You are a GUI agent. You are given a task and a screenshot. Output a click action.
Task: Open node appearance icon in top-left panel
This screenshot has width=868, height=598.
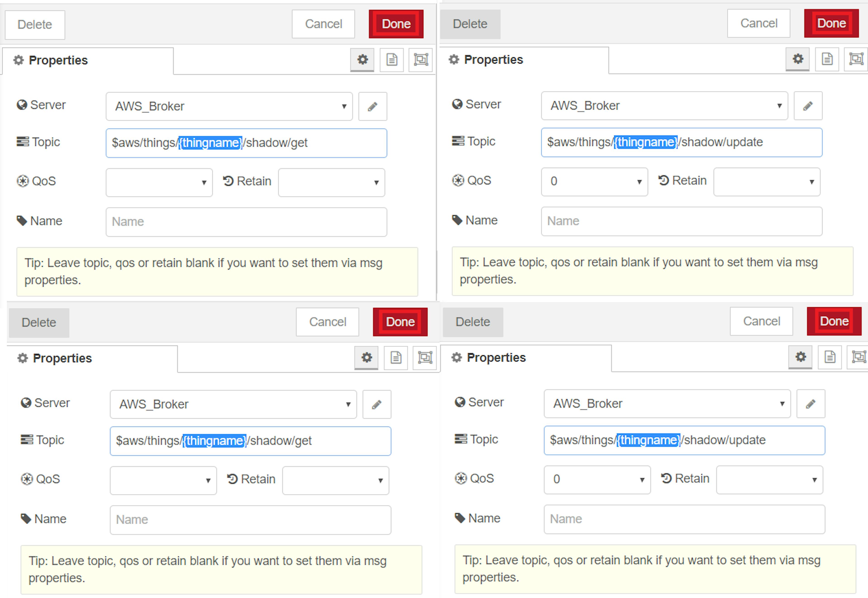[421, 60]
